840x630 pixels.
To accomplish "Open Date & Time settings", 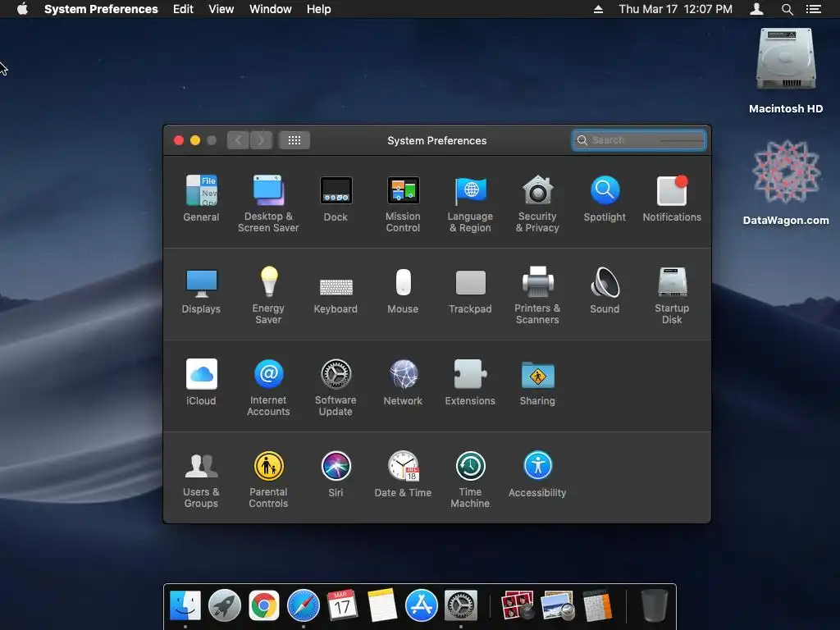I will [x=403, y=474].
